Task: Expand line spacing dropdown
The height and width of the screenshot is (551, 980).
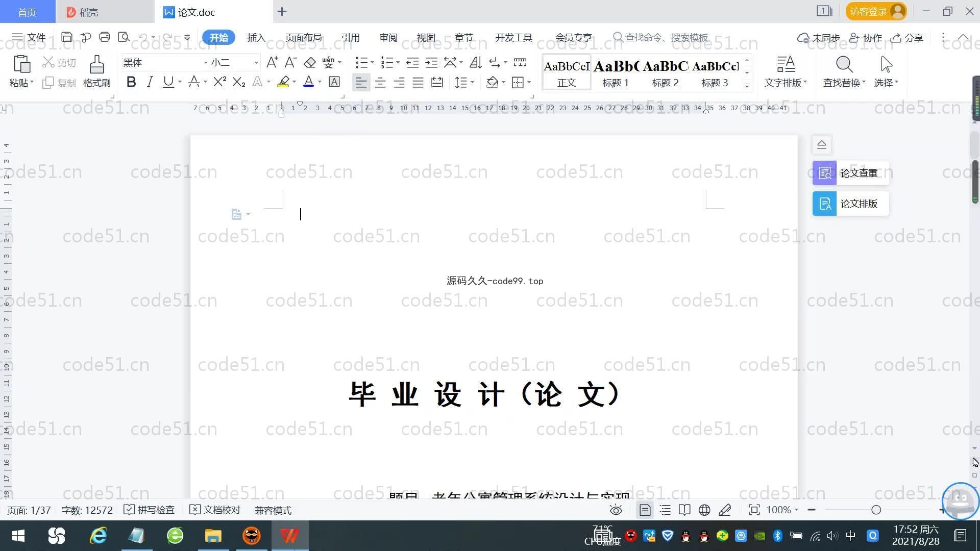Action: (x=473, y=82)
